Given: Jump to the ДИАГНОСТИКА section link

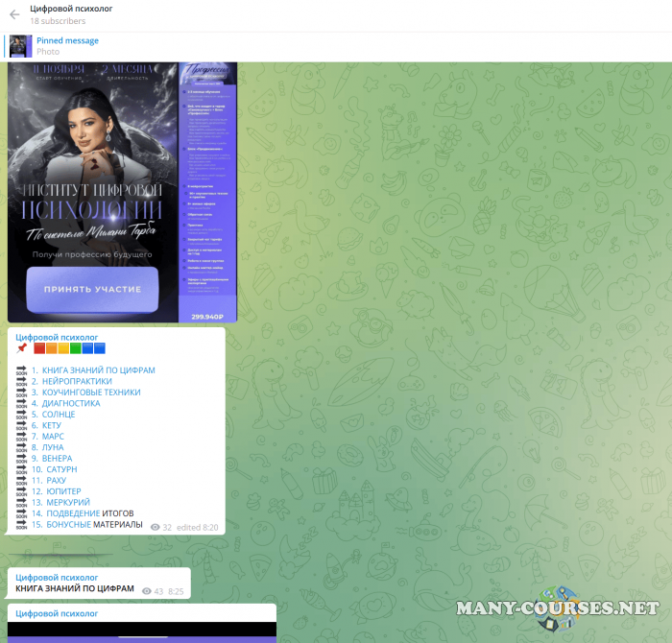Looking at the screenshot, I should pyautogui.click(x=71, y=403).
